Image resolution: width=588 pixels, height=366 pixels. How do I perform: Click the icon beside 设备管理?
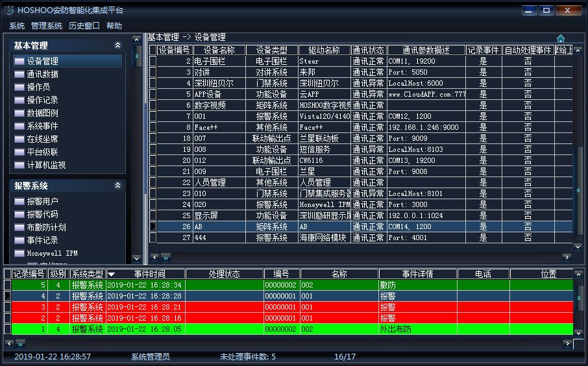19,61
